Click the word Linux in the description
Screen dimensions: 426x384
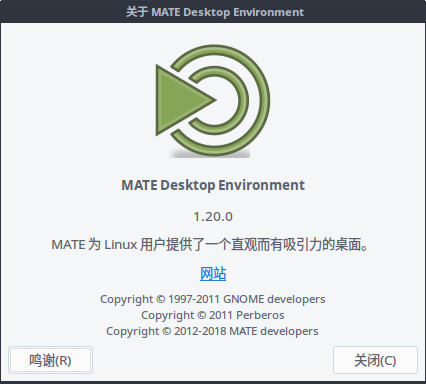121,245
